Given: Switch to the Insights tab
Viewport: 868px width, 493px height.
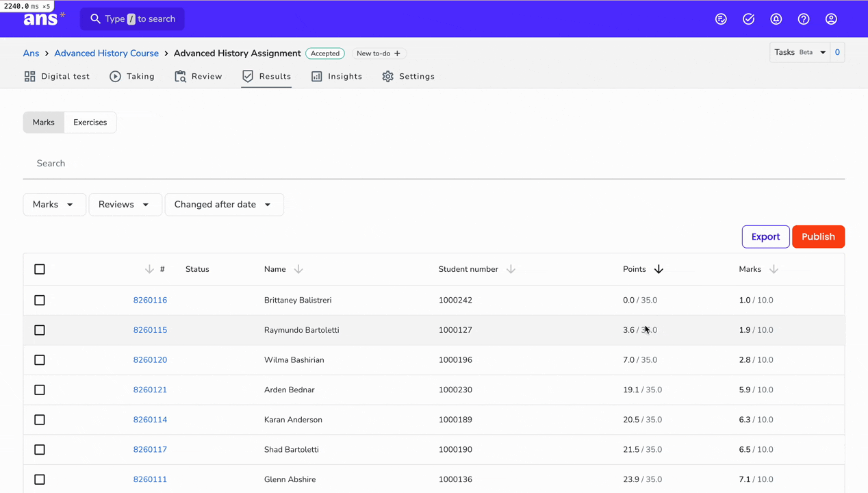Looking at the screenshot, I should pyautogui.click(x=337, y=77).
